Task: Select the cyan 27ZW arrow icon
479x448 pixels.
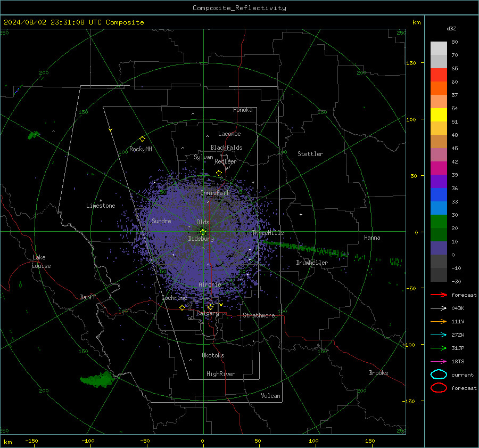Action: [x=439, y=335]
